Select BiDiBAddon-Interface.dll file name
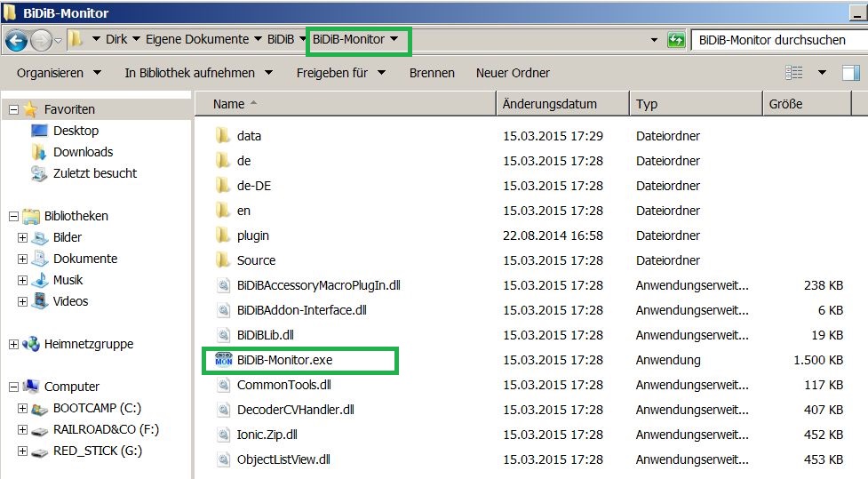 (x=302, y=310)
